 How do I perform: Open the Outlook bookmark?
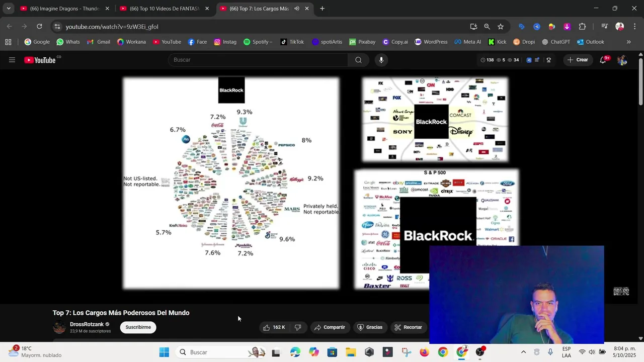click(x=591, y=42)
